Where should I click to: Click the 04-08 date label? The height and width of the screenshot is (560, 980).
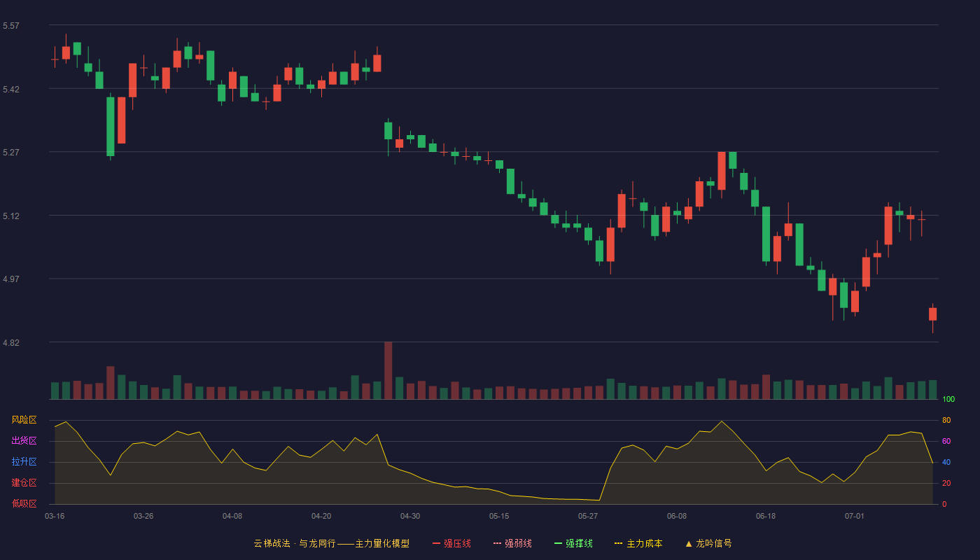232,516
